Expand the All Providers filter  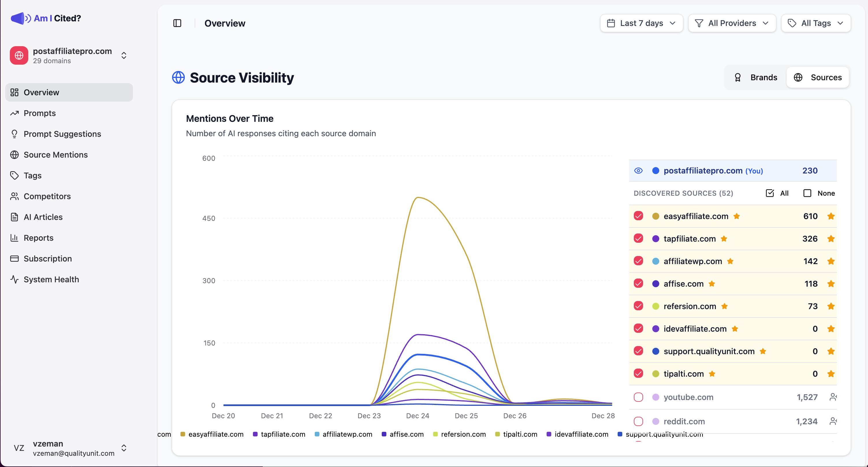click(732, 23)
